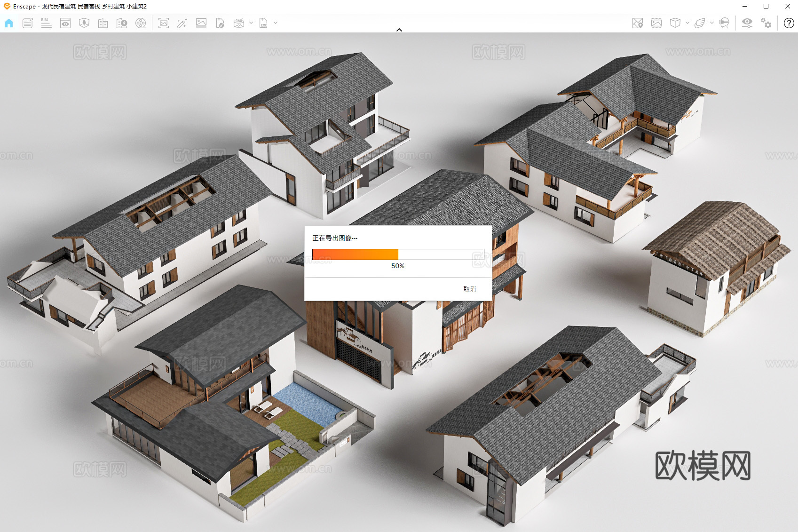
Task: Close the Enscape window
Action: (788, 6)
